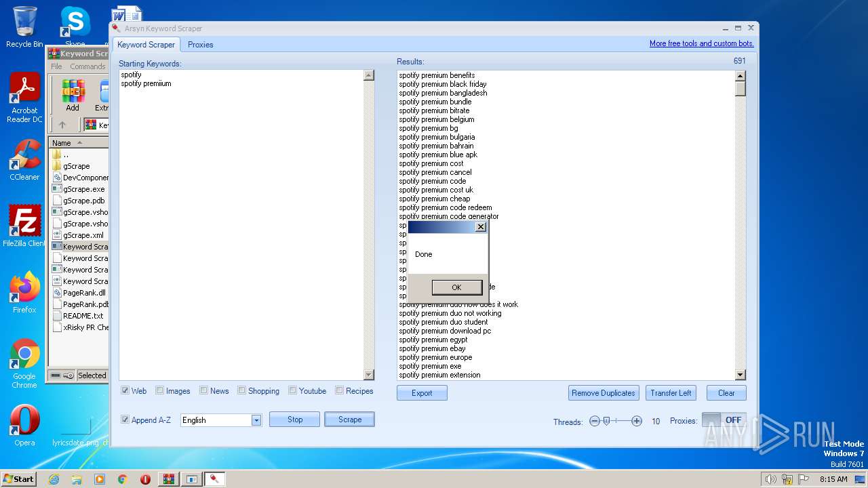Select gScrape folder in WinRAR list
868x488 pixels.
pos(76,166)
